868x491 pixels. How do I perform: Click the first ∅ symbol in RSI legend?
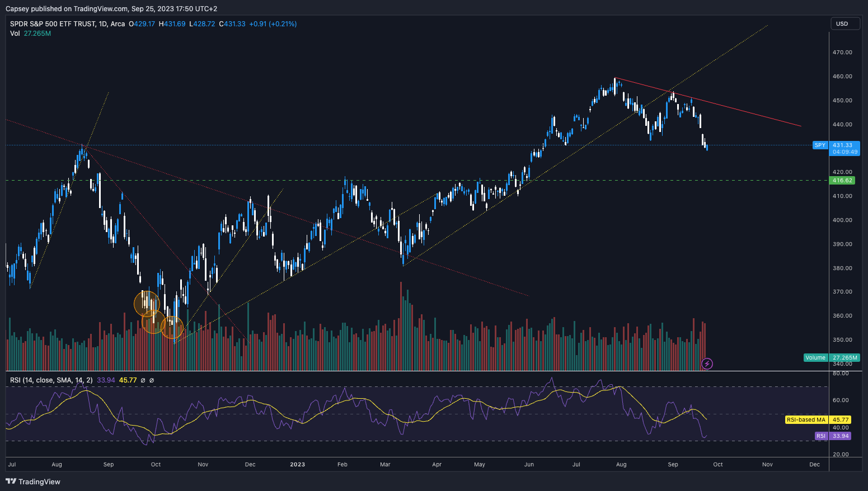(143, 380)
